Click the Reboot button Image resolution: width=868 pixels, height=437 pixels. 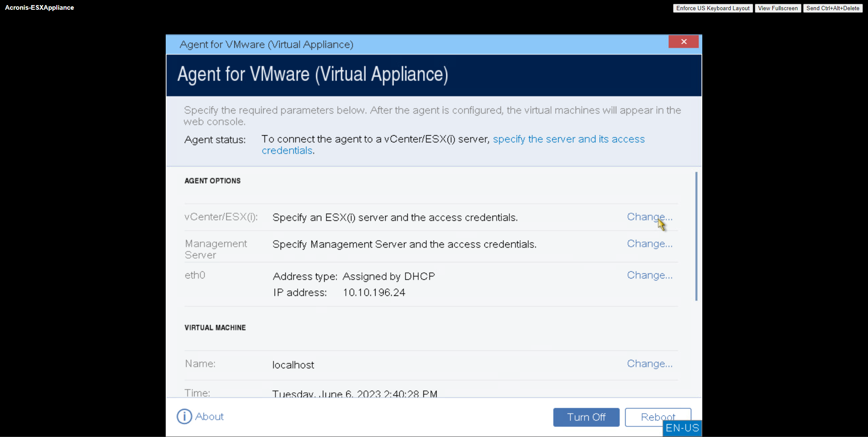point(658,417)
